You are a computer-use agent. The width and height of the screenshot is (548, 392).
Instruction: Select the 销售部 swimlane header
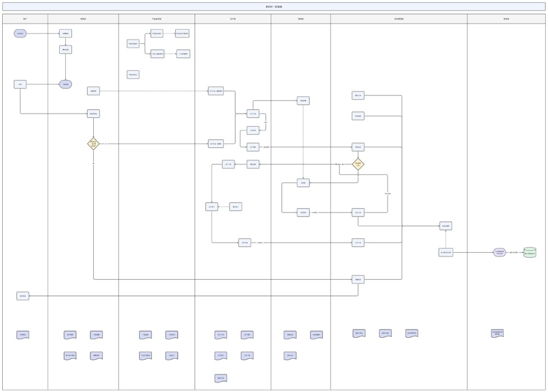point(83,19)
